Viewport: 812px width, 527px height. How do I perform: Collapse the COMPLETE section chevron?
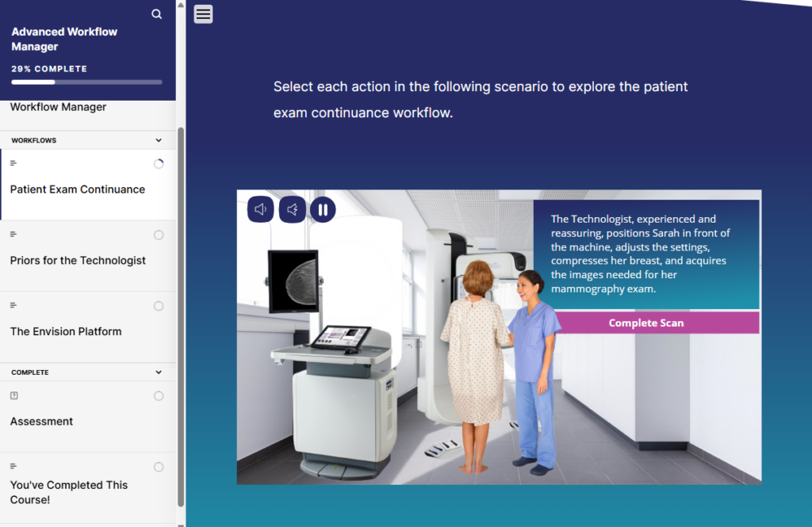(x=159, y=372)
